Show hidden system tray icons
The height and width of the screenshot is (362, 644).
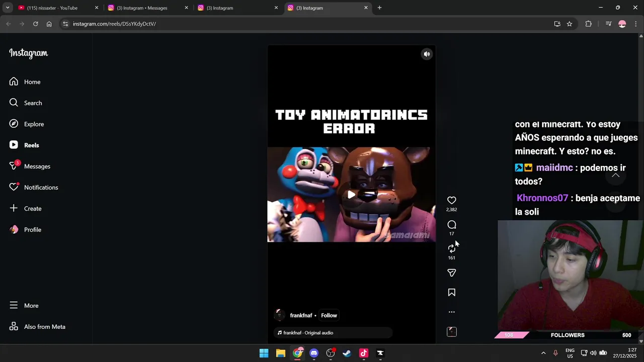pyautogui.click(x=543, y=353)
